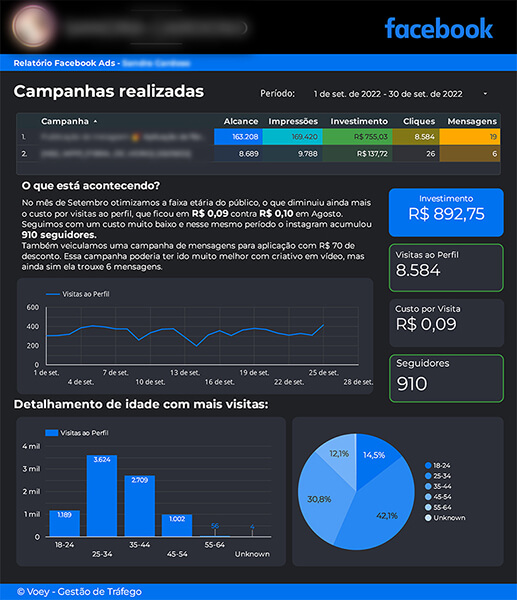This screenshot has height=600, width=517.
Task: Select the 55-64 pie legend entry
Action: pos(438,507)
